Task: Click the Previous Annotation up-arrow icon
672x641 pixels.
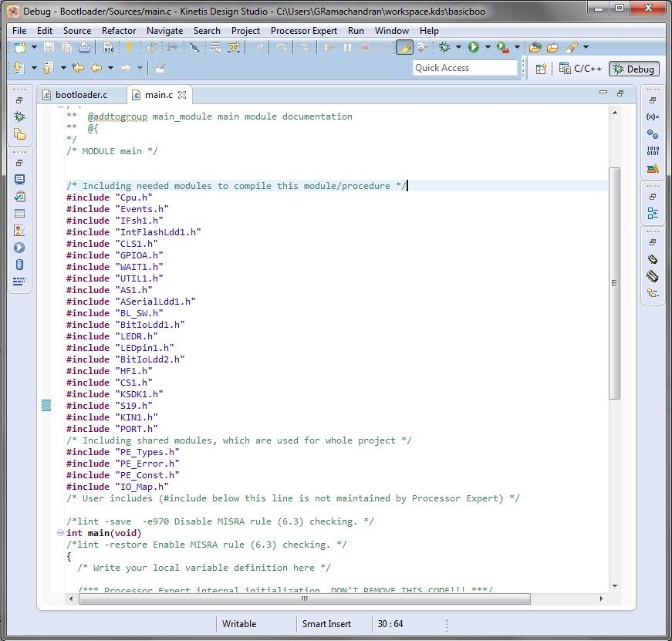Action: (x=48, y=68)
